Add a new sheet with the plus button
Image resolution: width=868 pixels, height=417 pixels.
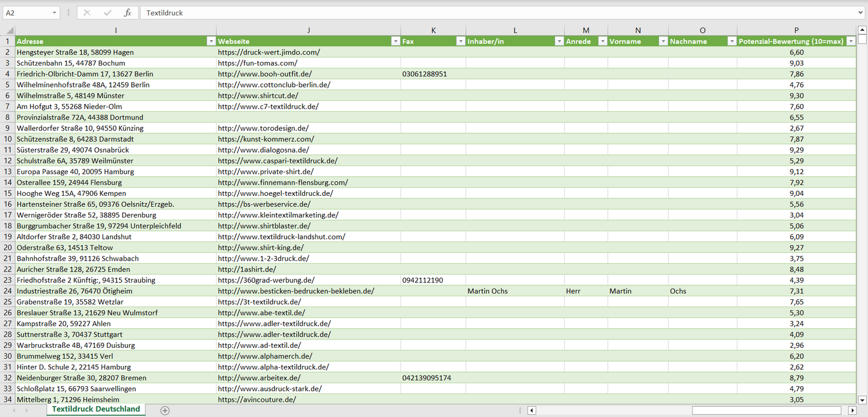click(x=165, y=410)
